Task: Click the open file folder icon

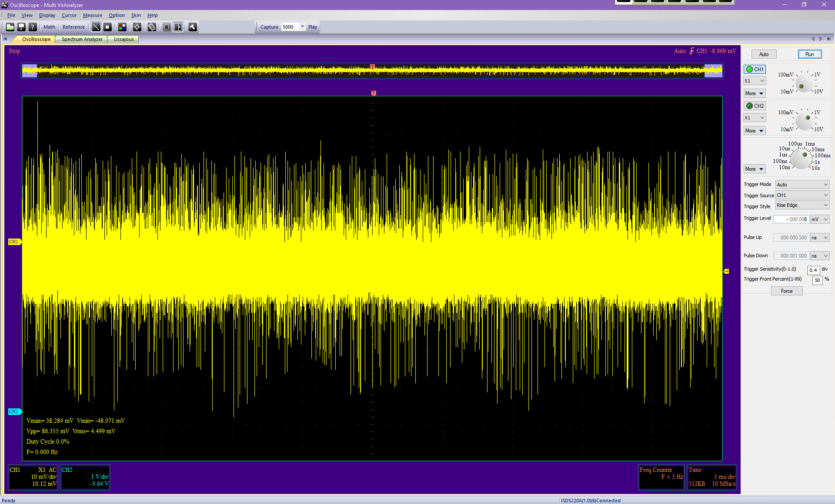Action: [10, 27]
